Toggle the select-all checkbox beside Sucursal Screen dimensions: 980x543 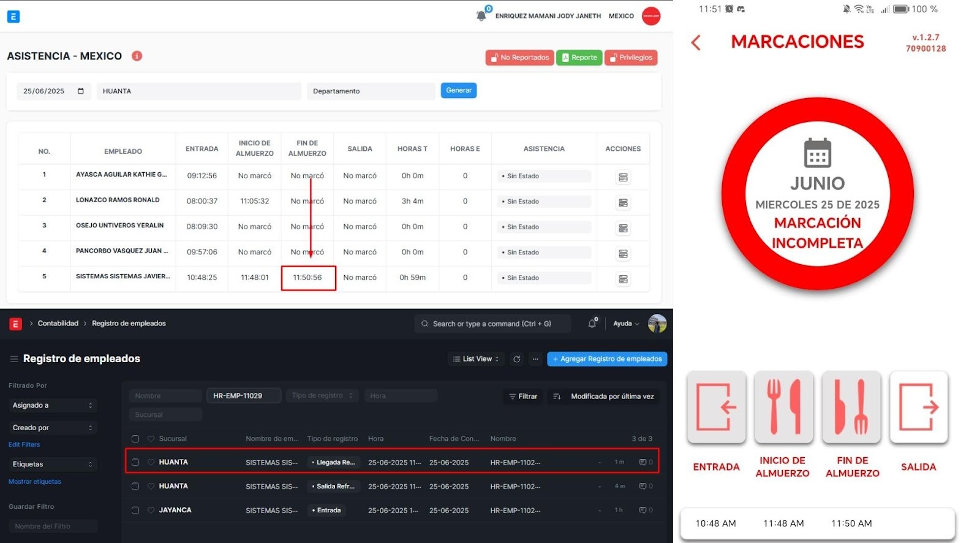135,439
